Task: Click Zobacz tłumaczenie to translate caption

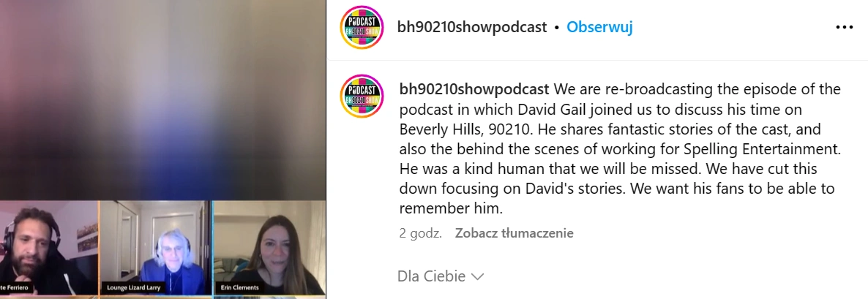Action: (515, 233)
